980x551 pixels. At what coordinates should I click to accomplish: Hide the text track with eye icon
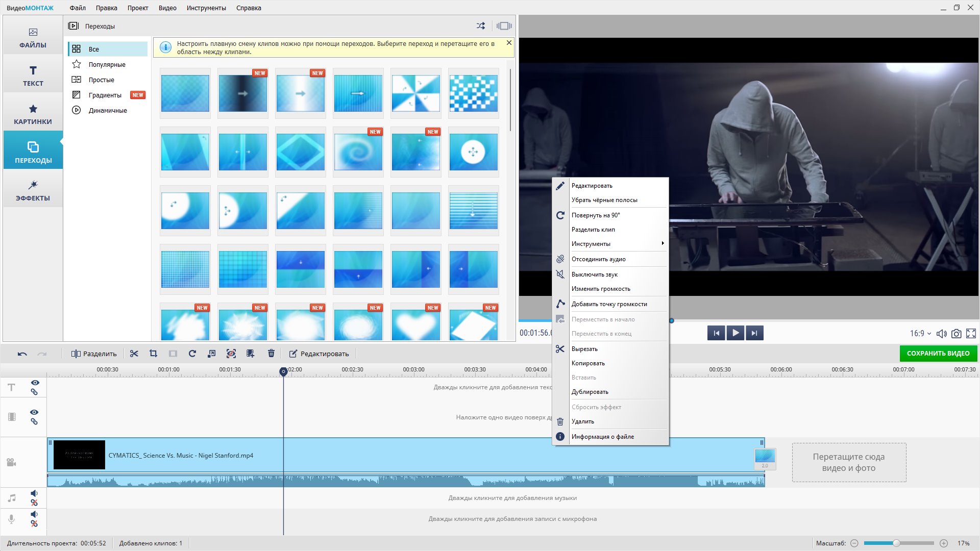tap(35, 383)
